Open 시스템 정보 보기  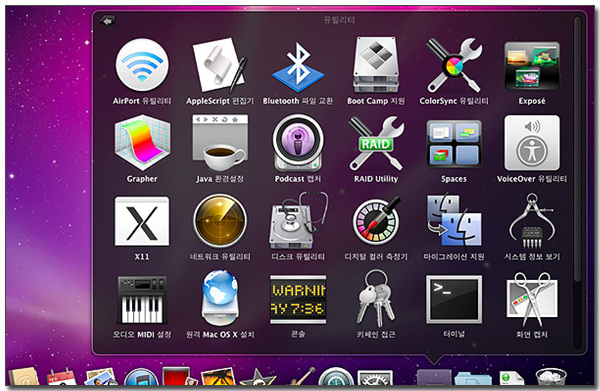point(532,221)
